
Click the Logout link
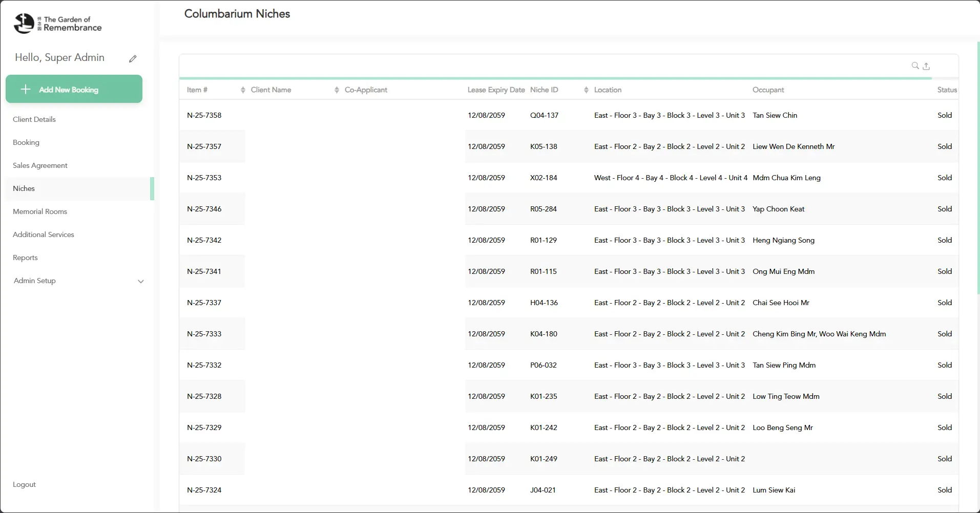[24, 484]
